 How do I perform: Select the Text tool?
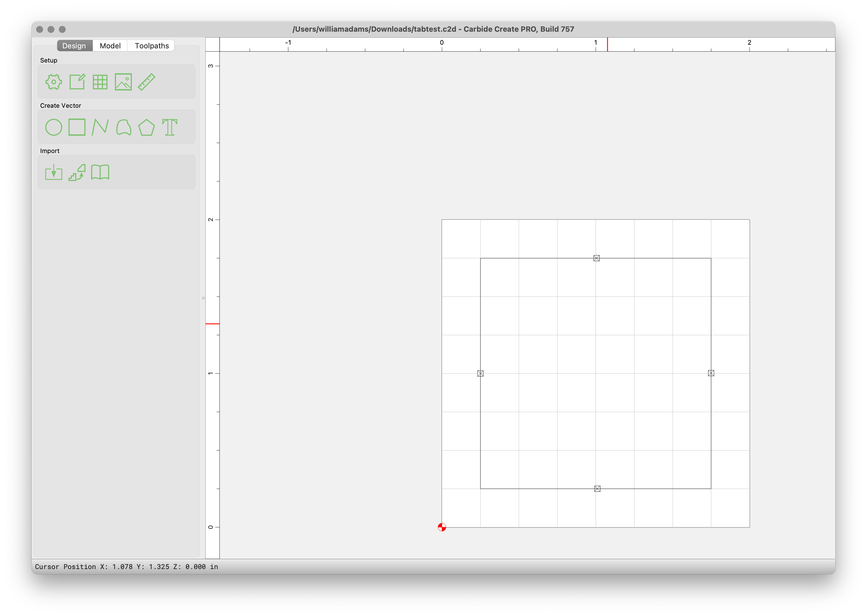tap(169, 127)
